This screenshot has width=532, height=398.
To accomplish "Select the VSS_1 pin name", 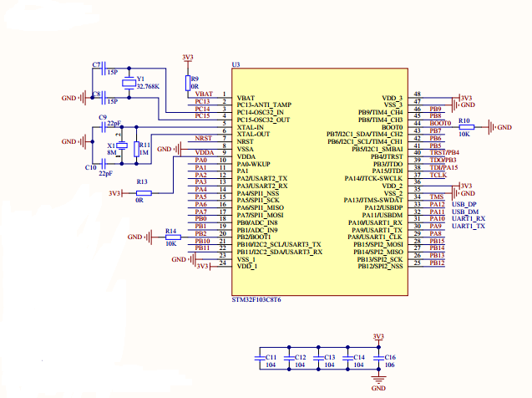I will 246,259.
